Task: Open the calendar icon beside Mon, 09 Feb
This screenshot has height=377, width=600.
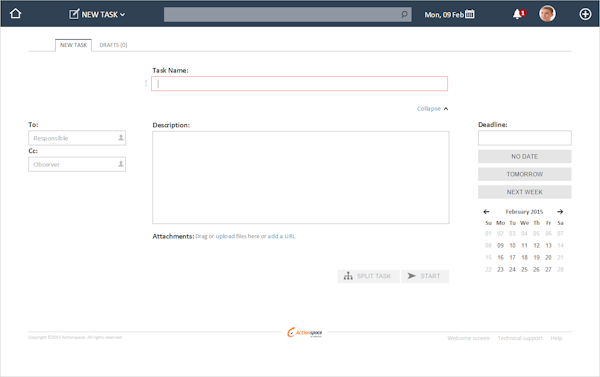Action: pos(470,14)
